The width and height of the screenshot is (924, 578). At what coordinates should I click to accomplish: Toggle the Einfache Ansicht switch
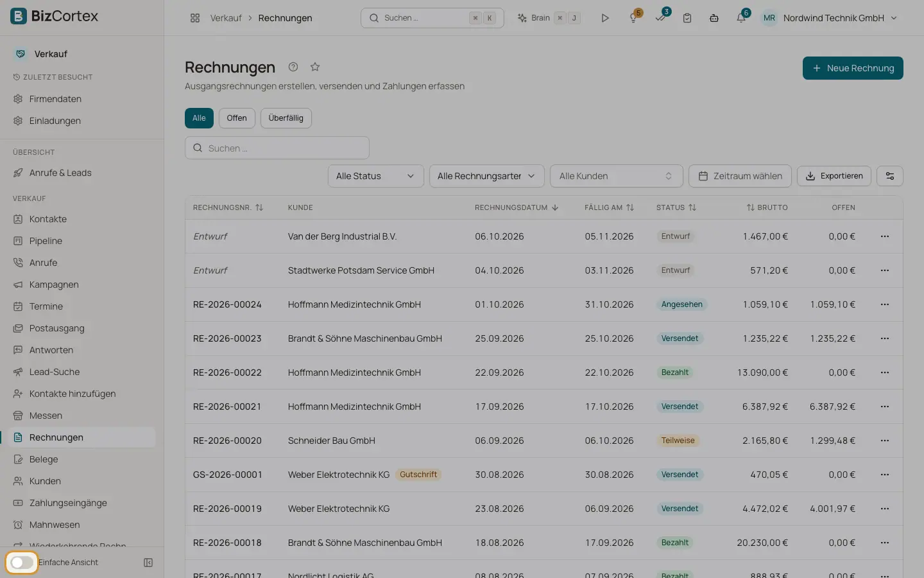pyautogui.click(x=22, y=563)
